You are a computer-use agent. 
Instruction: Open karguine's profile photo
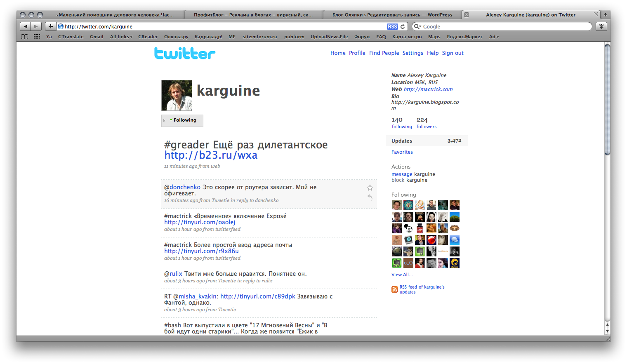[177, 95]
